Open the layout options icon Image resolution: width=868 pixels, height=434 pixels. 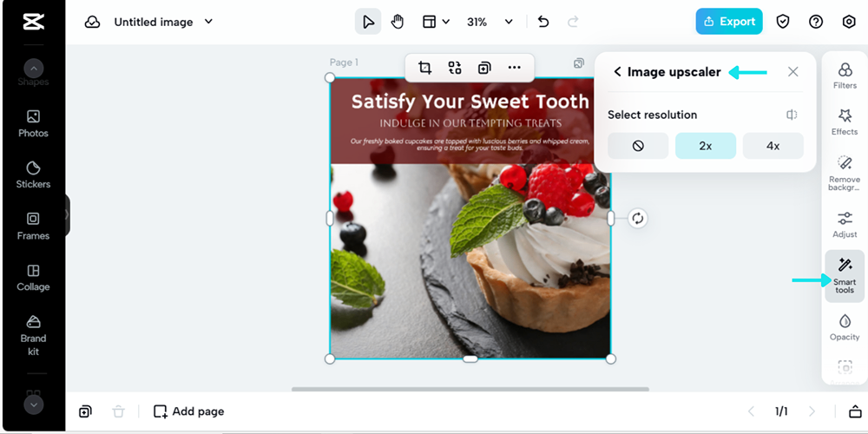(x=429, y=23)
